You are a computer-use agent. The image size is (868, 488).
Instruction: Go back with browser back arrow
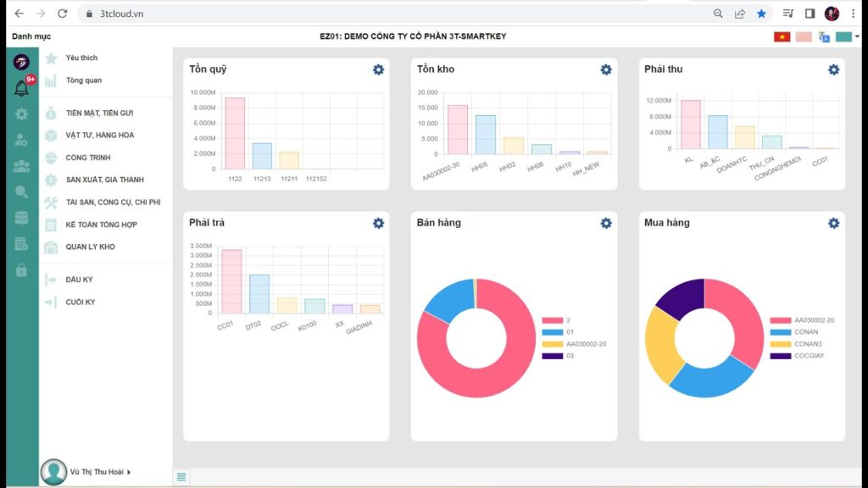pyautogui.click(x=19, y=14)
